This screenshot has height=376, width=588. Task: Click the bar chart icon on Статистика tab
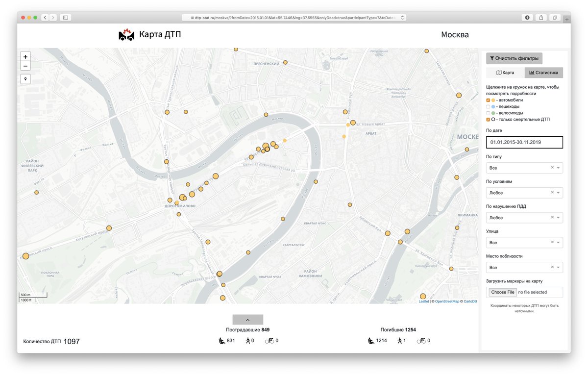pyautogui.click(x=531, y=72)
